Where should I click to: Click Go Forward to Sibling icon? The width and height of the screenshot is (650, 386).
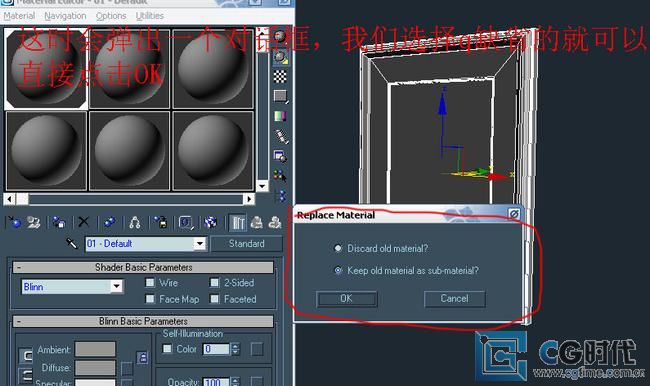(275, 223)
